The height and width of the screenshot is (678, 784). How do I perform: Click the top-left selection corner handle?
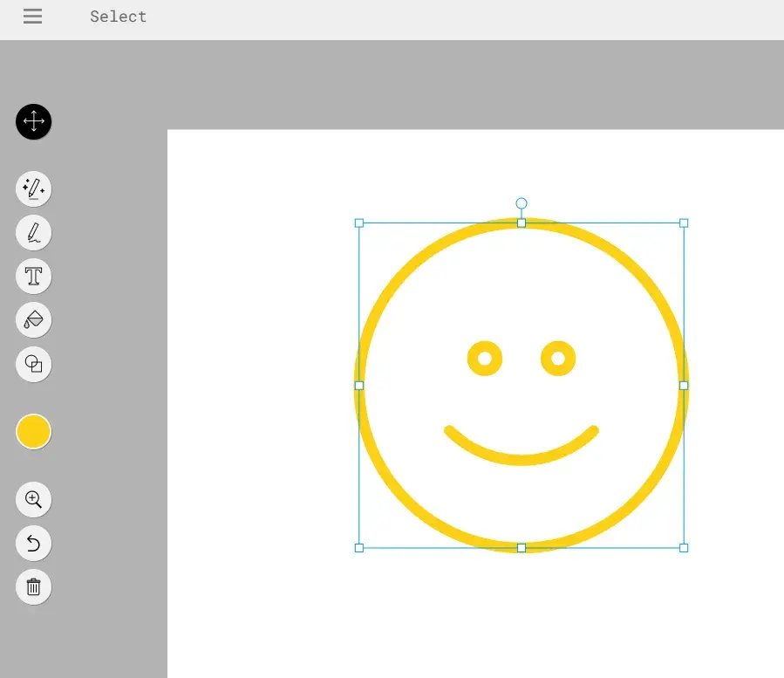[359, 223]
